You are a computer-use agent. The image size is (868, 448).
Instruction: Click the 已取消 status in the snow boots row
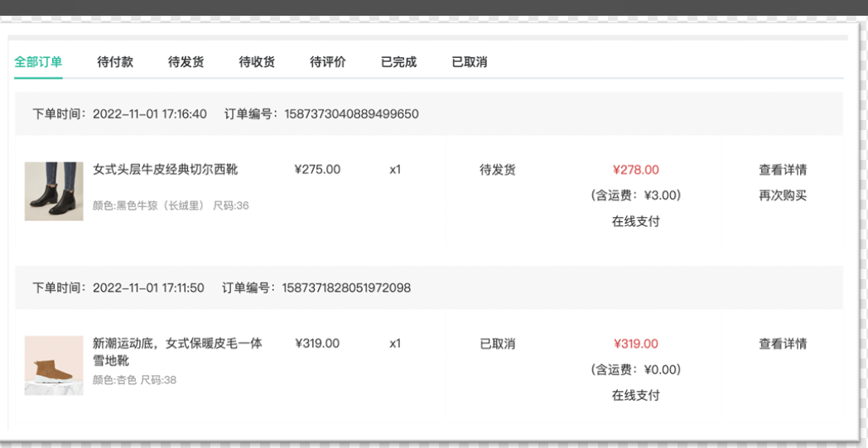click(498, 344)
